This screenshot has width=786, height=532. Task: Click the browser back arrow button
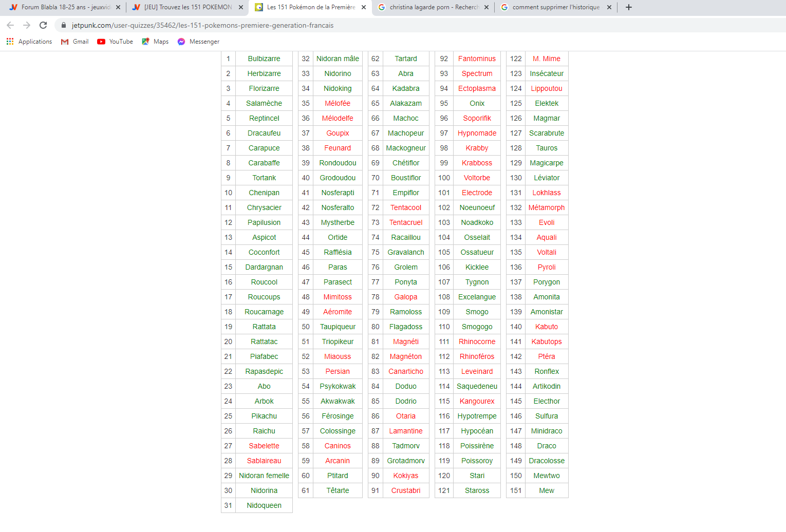[10, 25]
